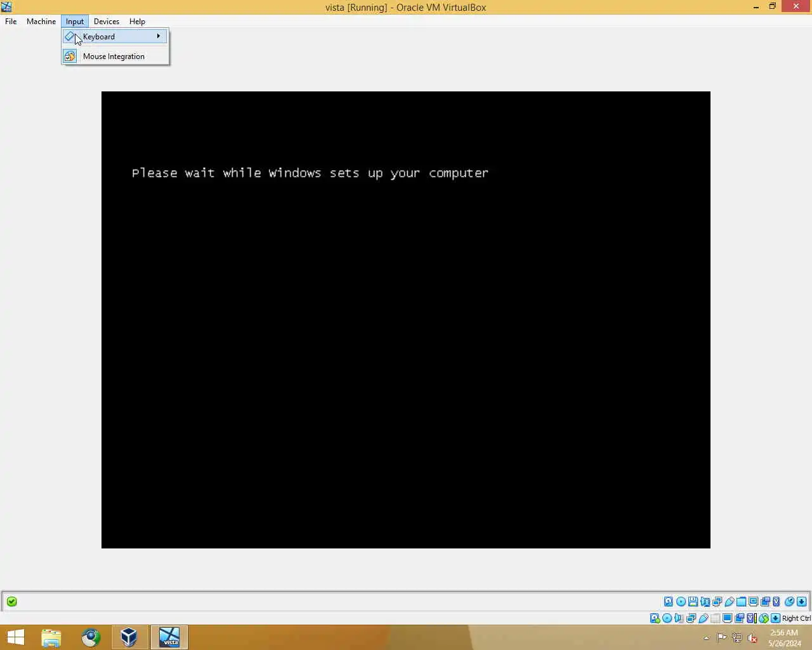The width and height of the screenshot is (812, 650).
Task: Click recording indicator in top status row
Action: (765, 601)
